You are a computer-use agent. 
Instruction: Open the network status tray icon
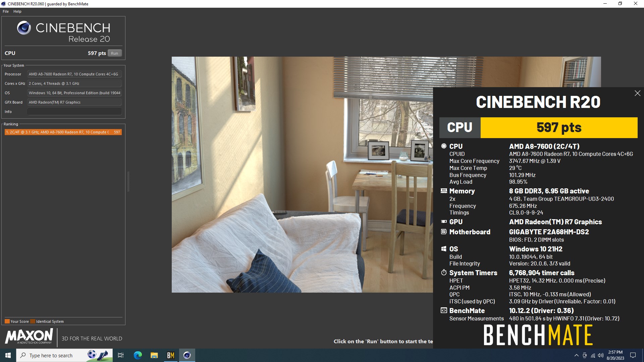click(x=593, y=355)
